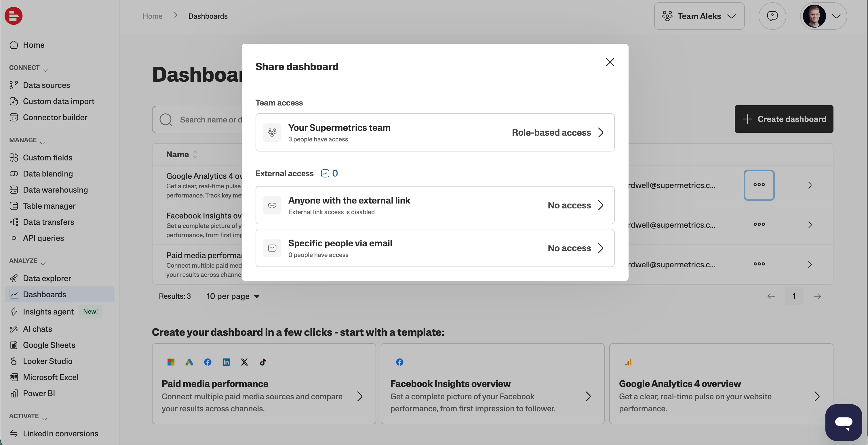Open the Team Aleks team dropdown

699,16
